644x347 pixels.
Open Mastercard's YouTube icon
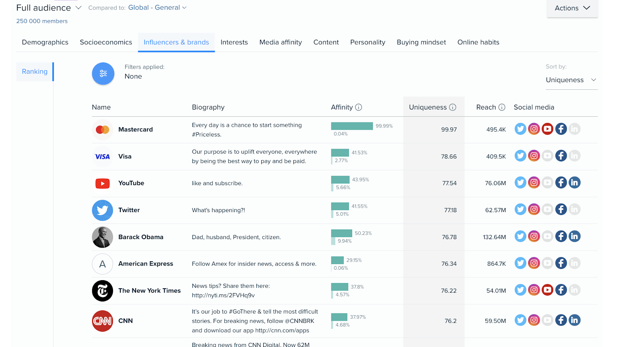click(547, 129)
